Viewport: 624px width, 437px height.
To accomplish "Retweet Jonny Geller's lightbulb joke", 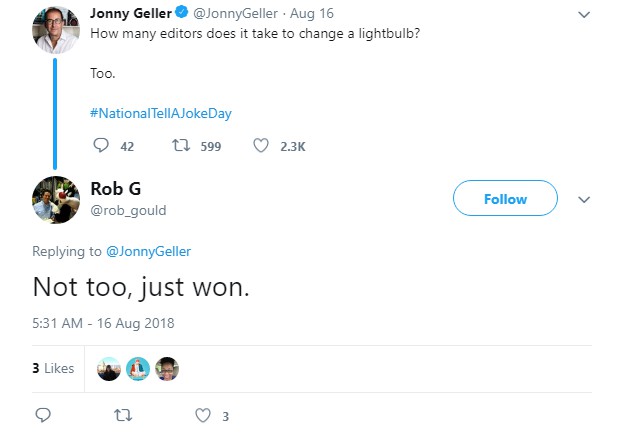I will pos(181,146).
